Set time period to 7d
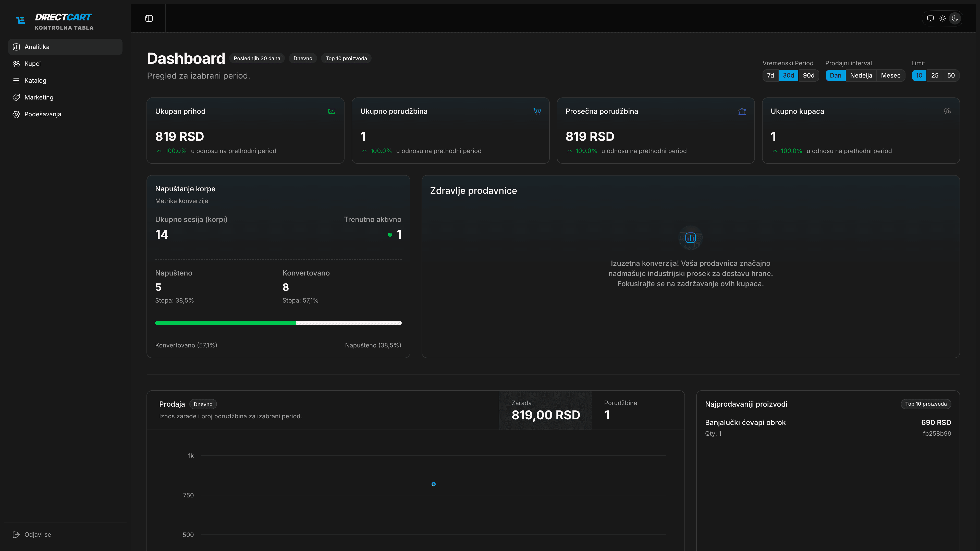Screen dimensions: 980x551 770,75
